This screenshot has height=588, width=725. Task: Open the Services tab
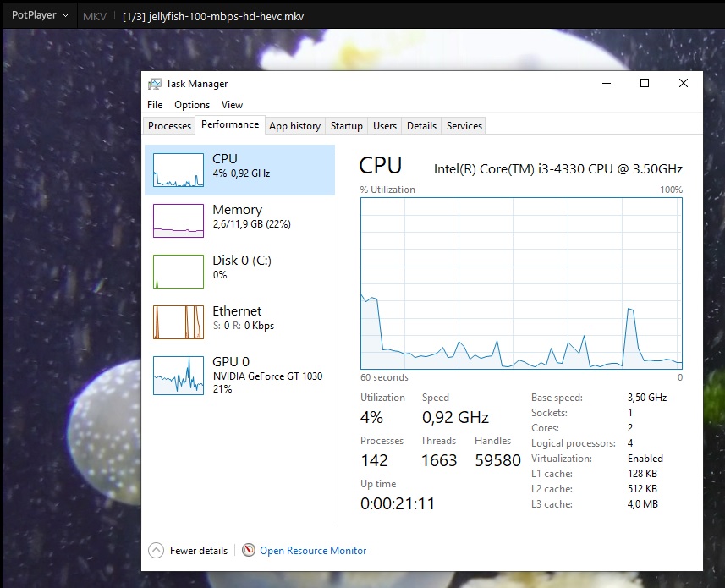coord(464,126)
